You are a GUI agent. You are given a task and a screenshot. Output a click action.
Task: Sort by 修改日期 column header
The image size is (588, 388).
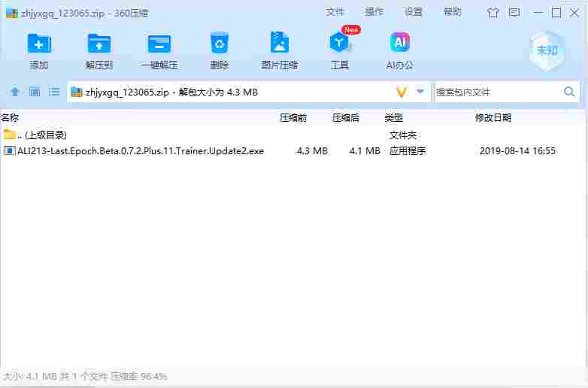(x=493, y=118)
